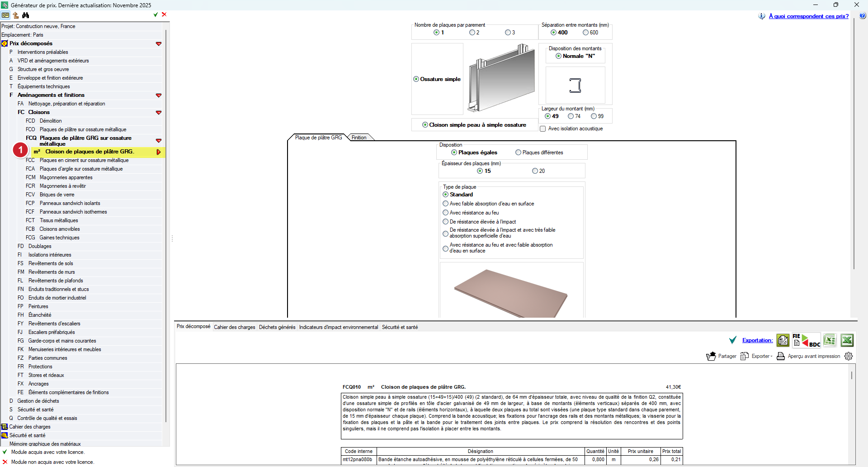The width and height of the screenshot is (868, 467).
Task: Click the blue help question mark icon
Action: tap(862, 16)
